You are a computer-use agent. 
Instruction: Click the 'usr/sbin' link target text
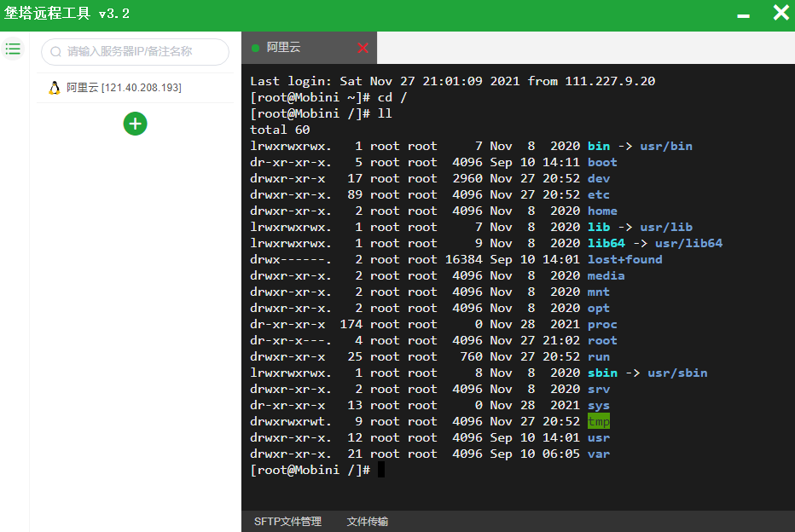tap(677, 373)
